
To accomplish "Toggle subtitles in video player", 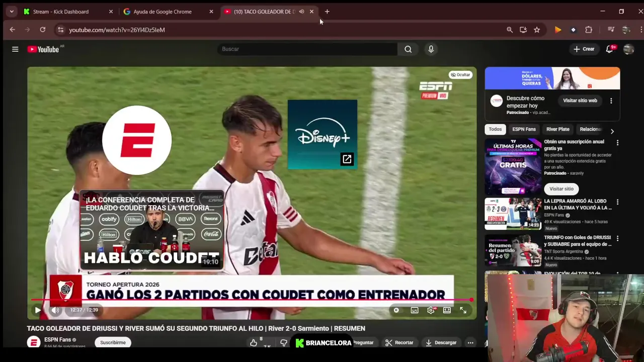I will [415, 310].
